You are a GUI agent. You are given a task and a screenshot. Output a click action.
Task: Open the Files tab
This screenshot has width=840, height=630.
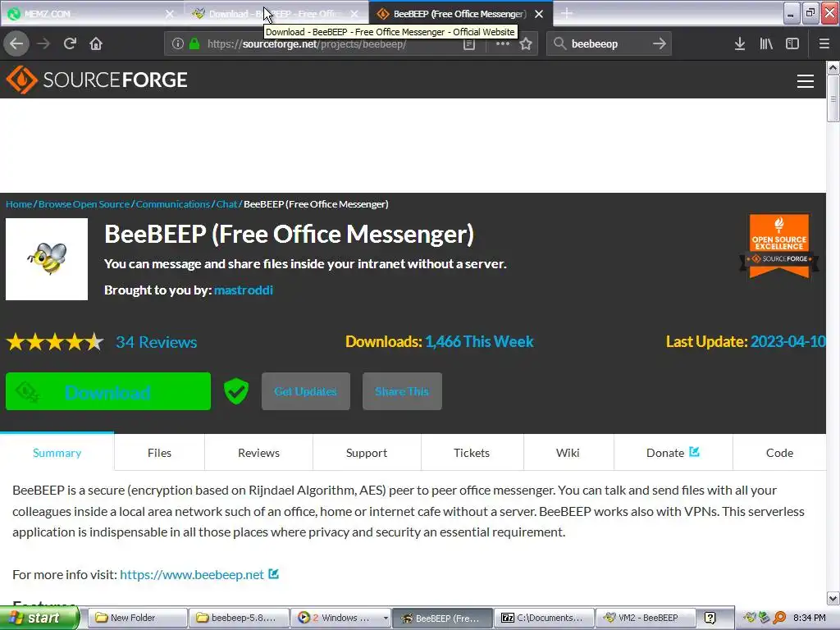[x=159, y=453]
